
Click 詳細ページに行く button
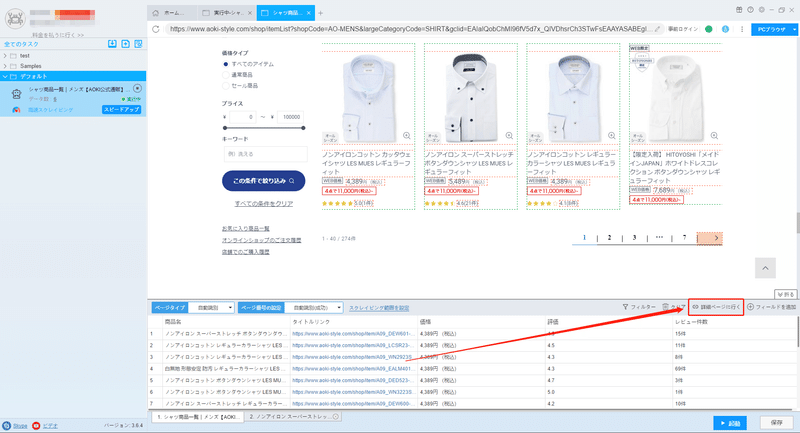(716, 307)
